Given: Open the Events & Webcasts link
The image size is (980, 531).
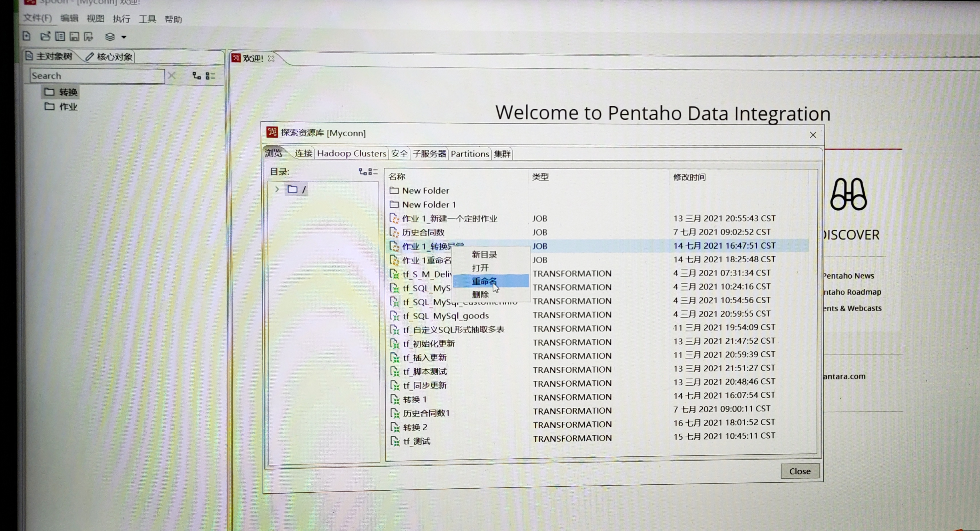Looking at the screenshot, I should coord(852,308).
